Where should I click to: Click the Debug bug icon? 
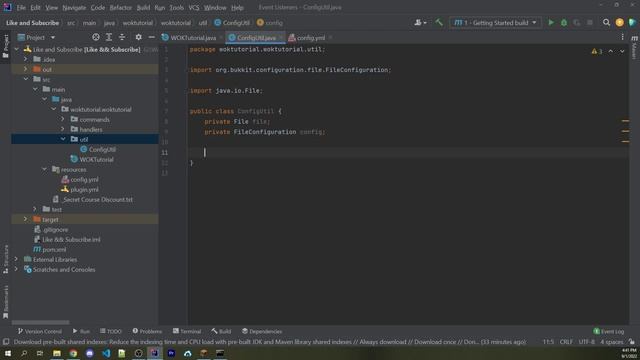coord(564,23)
